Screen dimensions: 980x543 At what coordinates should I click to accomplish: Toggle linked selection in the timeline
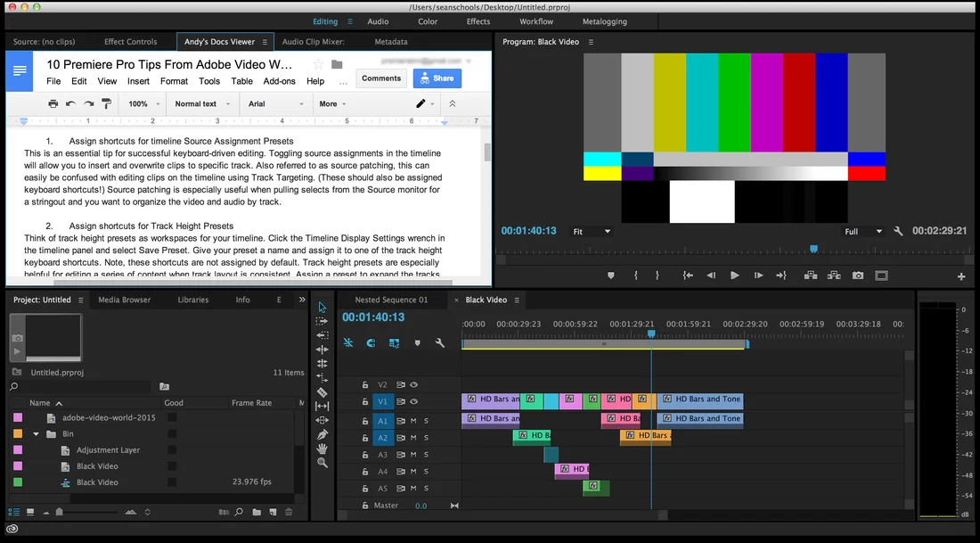click(394, 342)
